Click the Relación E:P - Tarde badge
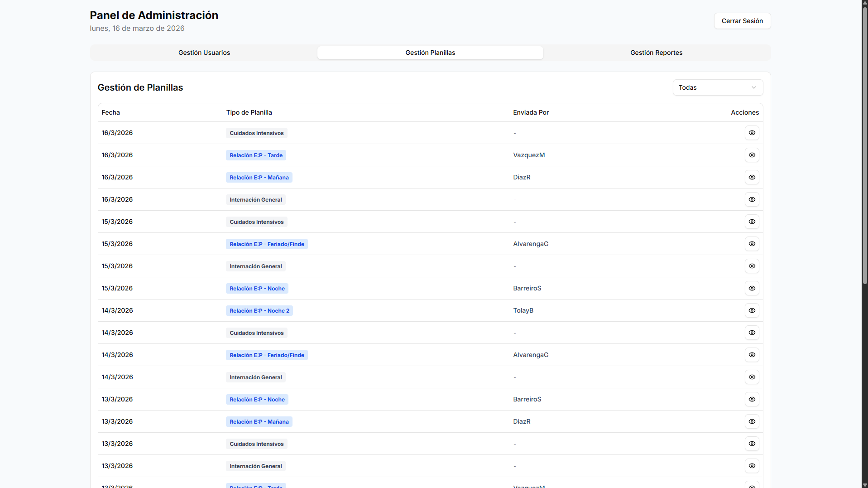 click(256, 155)
